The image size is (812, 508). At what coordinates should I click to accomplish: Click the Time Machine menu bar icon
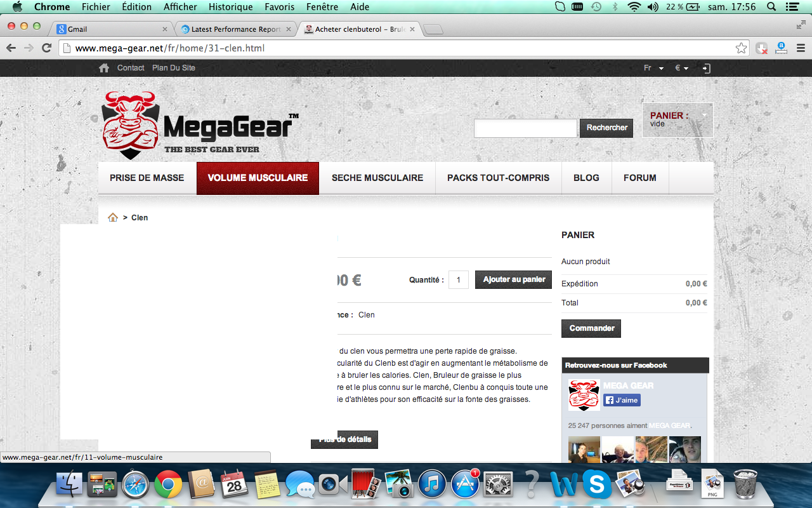point(596,7)
